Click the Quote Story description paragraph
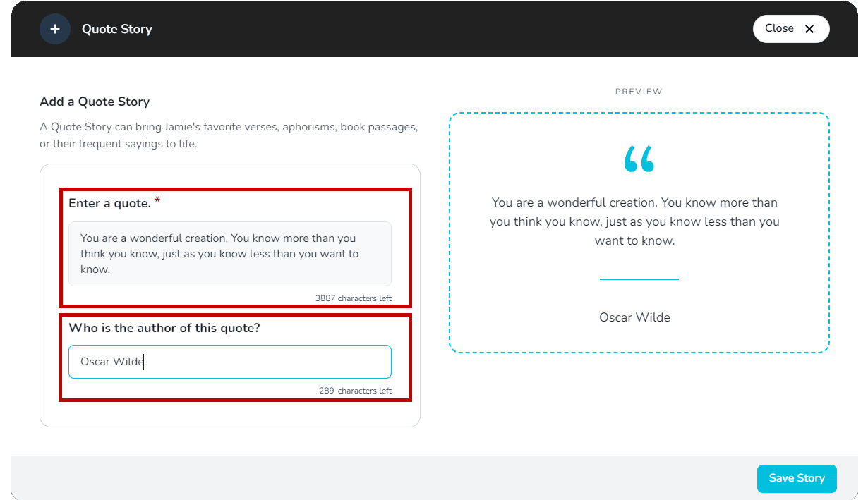The image size is (868, 500). pos(229,135)
